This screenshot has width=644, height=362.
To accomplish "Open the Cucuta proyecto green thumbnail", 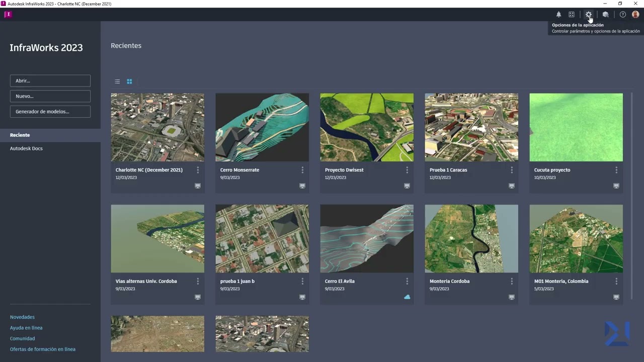I will point(576,127).
